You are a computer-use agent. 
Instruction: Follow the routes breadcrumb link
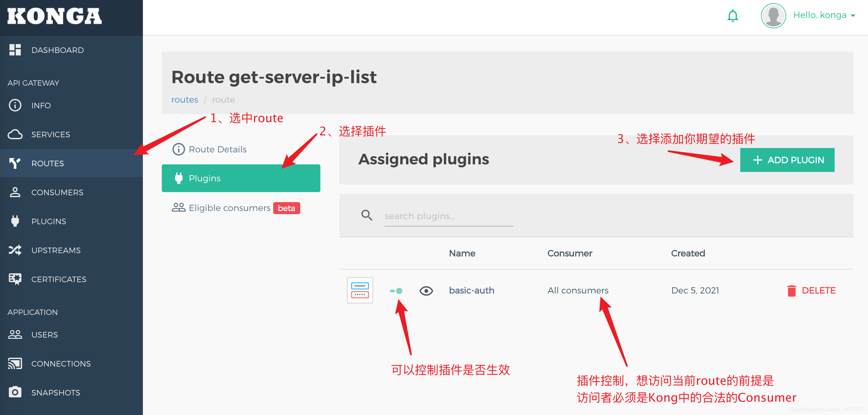184,100
